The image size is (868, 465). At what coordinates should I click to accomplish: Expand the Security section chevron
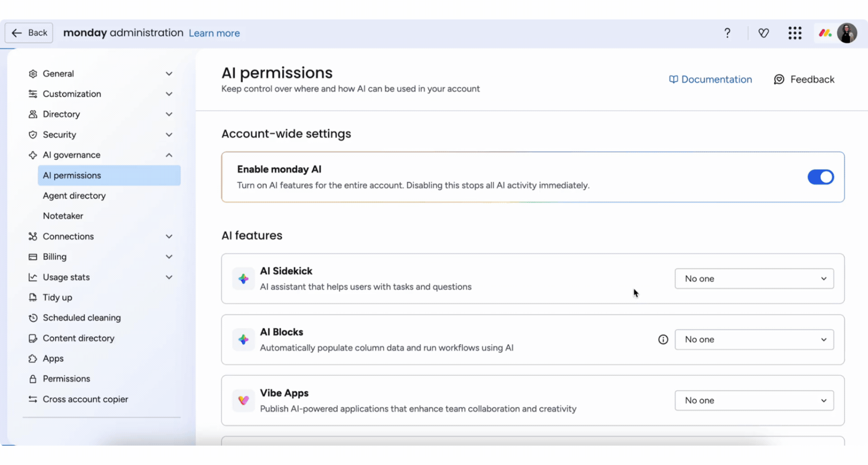[169, 135]
